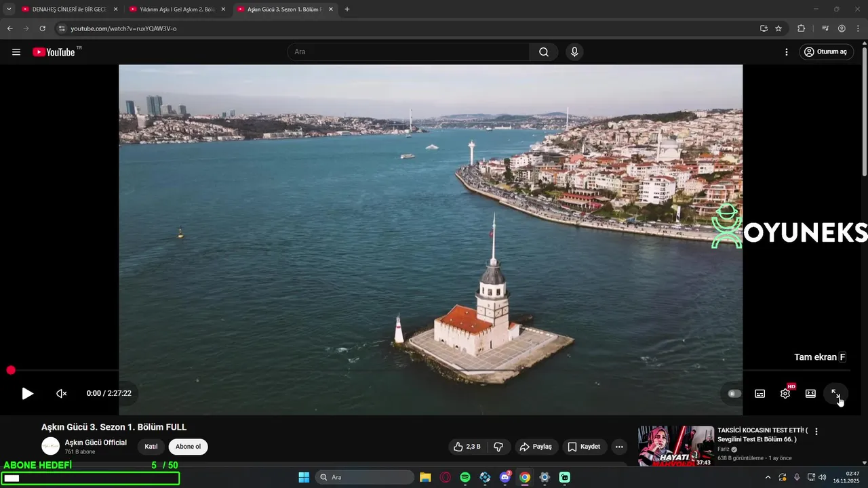This screenshot has height=488, width=868.
Task: Click the YouTube search field labeled Ara
Action: pyautogui.click(x=409, y=52)
